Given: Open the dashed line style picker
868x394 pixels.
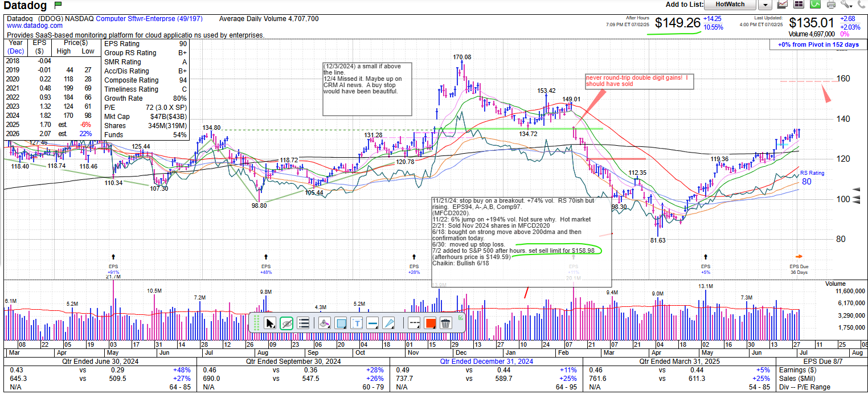Looking at the screenshot, I should click(x=414, y=323).
